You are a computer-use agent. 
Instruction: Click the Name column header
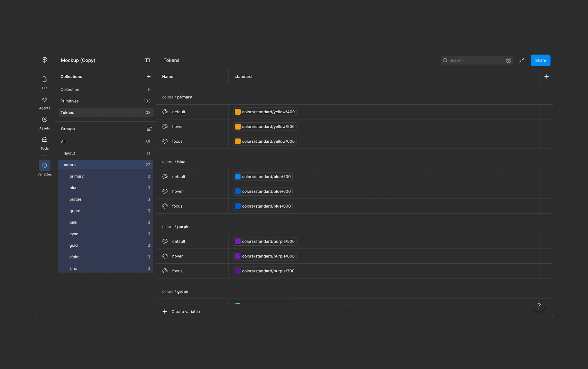point(192,76)
